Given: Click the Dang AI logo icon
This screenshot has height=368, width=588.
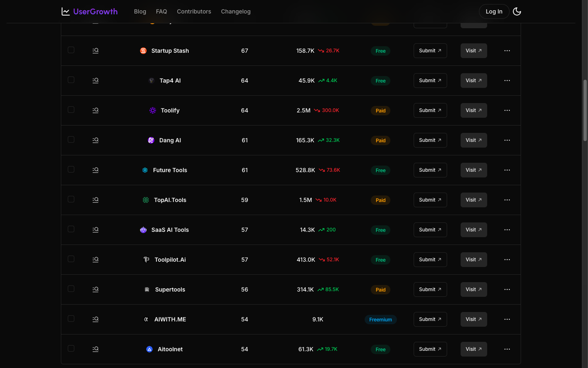Looking at the screenshot, I should 151,140.
